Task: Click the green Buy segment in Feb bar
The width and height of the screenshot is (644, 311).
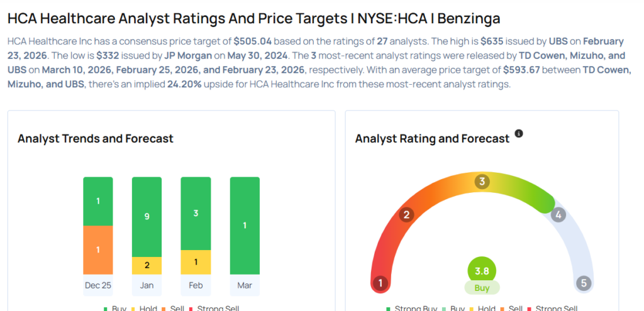Action: point(196,213)
